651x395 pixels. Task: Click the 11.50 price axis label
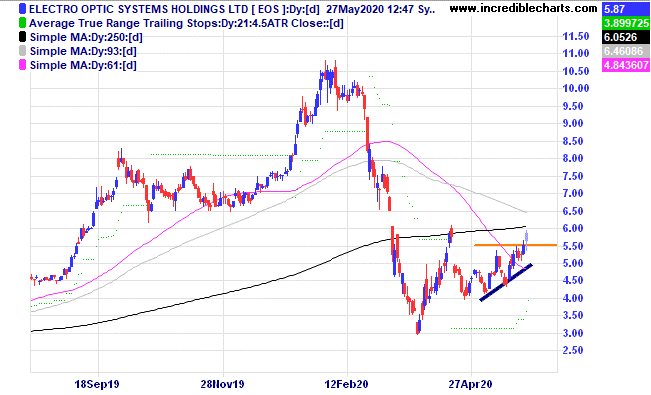click(x=575, y=37)
